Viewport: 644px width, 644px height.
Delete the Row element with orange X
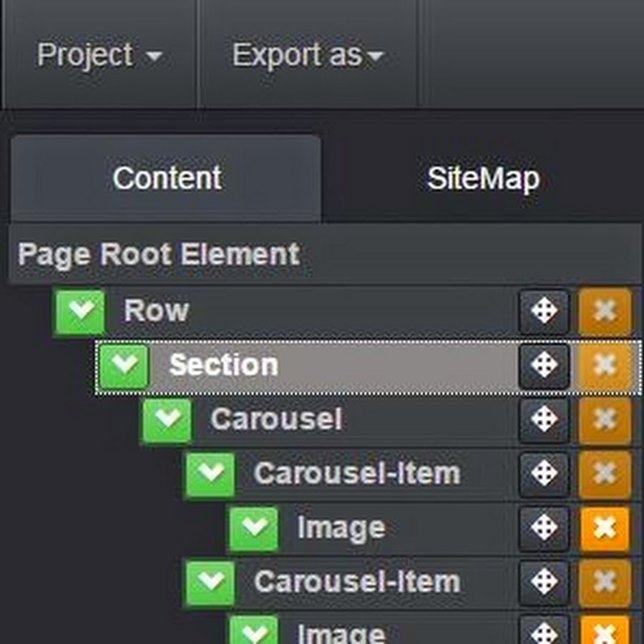pyautogui.click(x=605, y=311)
